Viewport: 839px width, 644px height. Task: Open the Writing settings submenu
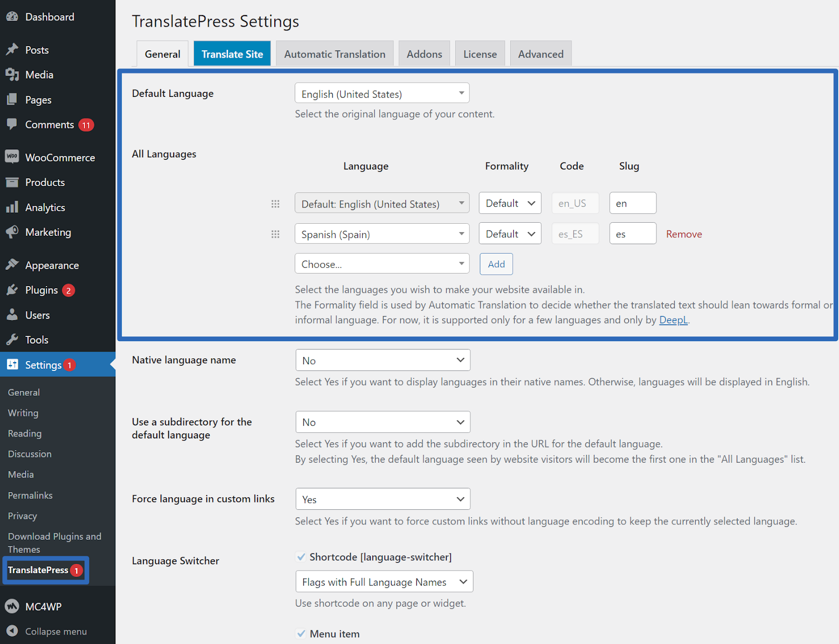point(23,413)
